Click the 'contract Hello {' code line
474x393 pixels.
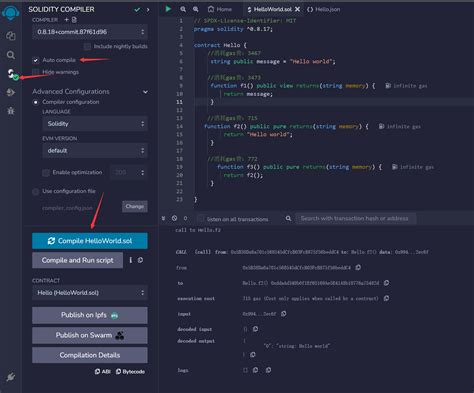220,45
